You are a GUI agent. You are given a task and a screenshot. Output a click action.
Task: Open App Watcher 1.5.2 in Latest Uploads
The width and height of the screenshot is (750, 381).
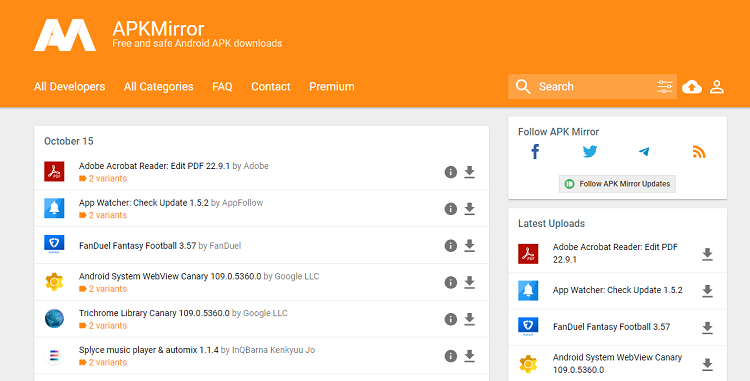pos(618,290)
